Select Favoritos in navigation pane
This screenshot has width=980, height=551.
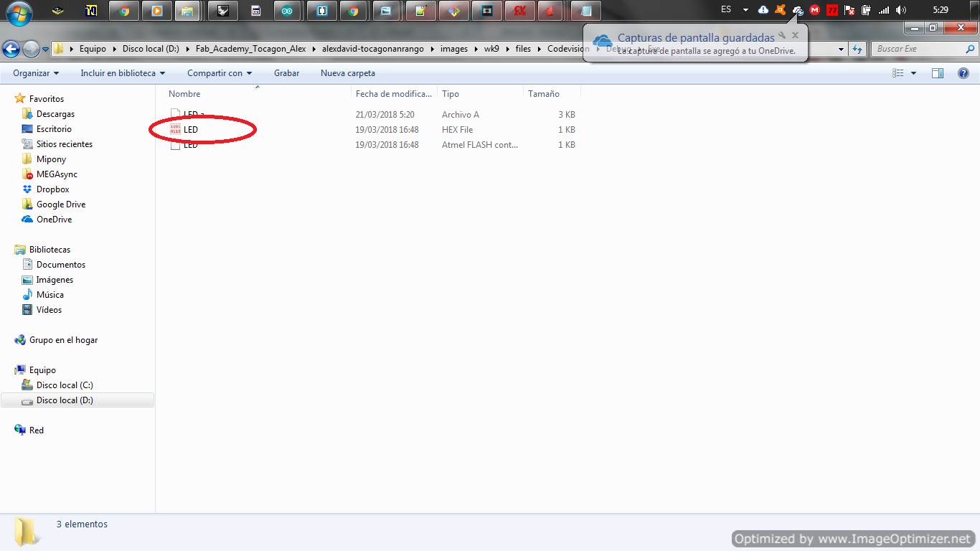click(47, 99)
